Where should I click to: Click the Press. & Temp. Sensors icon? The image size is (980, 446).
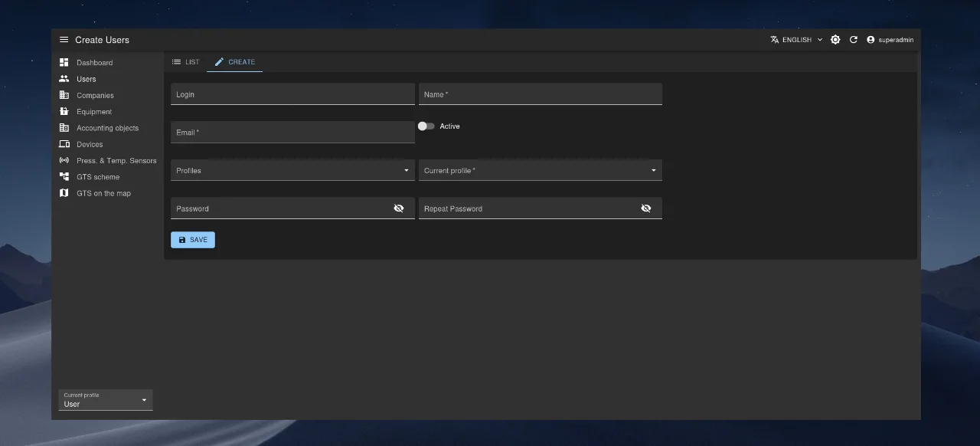click(x=64, y=161)
